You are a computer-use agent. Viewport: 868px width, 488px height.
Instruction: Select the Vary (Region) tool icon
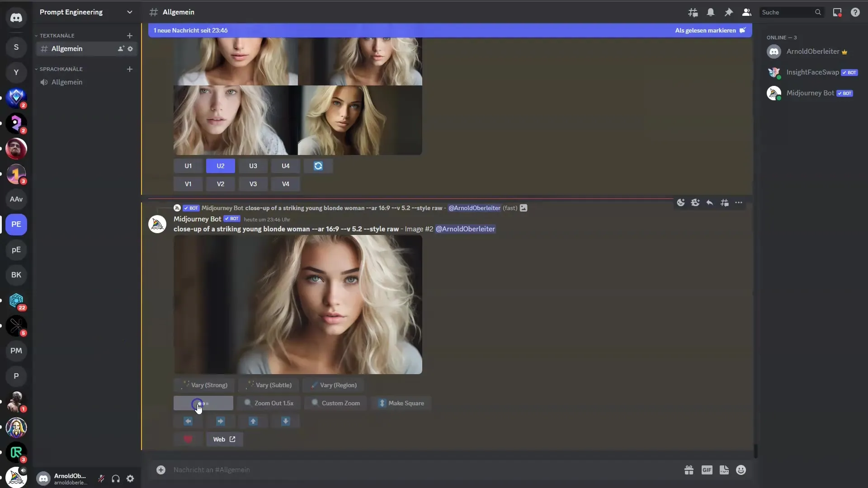coord(314,385)
